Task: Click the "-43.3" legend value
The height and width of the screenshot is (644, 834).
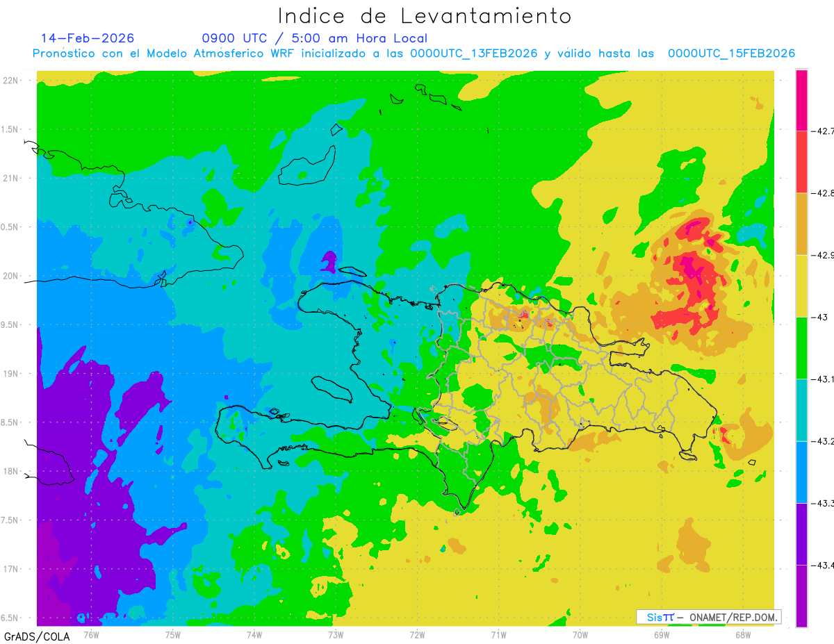Action: click(x=822, y=503)
